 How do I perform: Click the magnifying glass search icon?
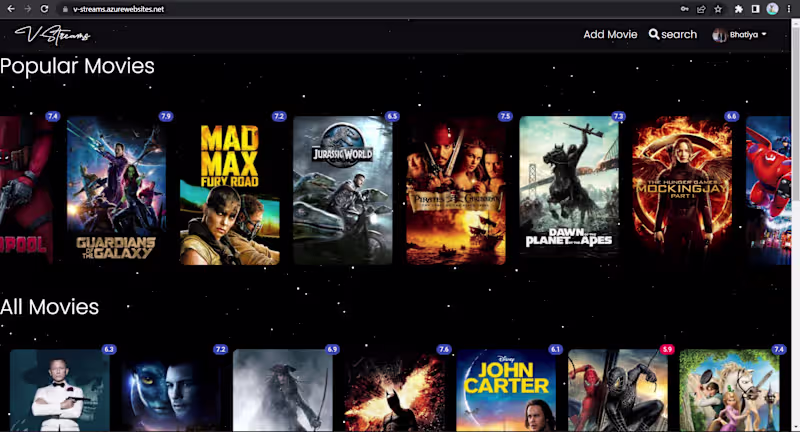pyautogui.click(x=654, y=34)
